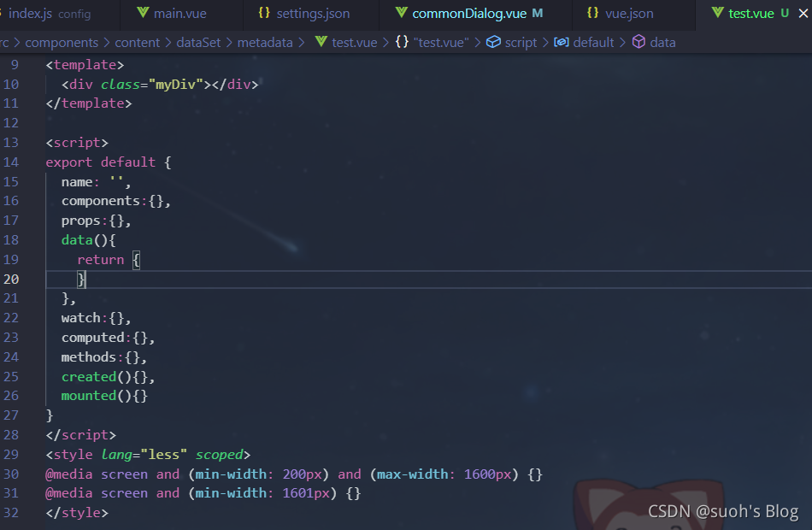Select the test.vue tab

point(751,14)
